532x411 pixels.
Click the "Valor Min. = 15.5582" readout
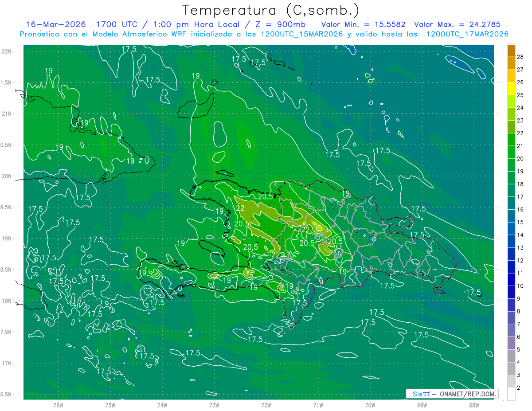click(x=363, y=24)
